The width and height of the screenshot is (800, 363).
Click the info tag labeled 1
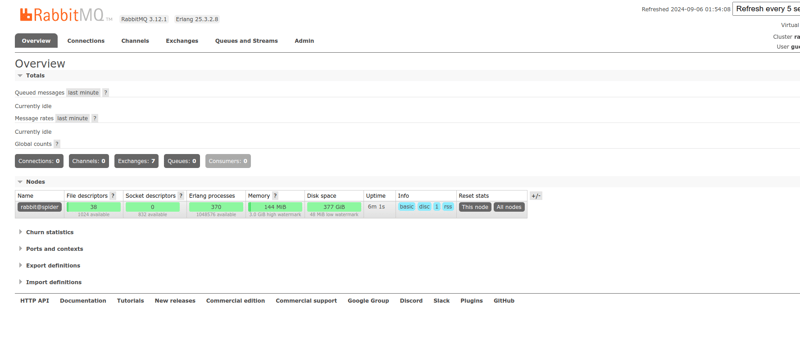[x=437, y=207]
